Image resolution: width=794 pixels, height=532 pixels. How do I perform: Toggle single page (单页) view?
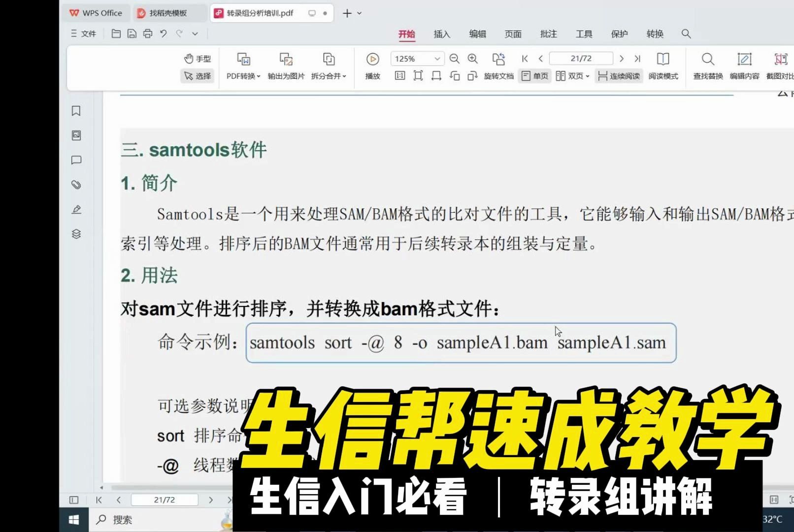point(535,76)
